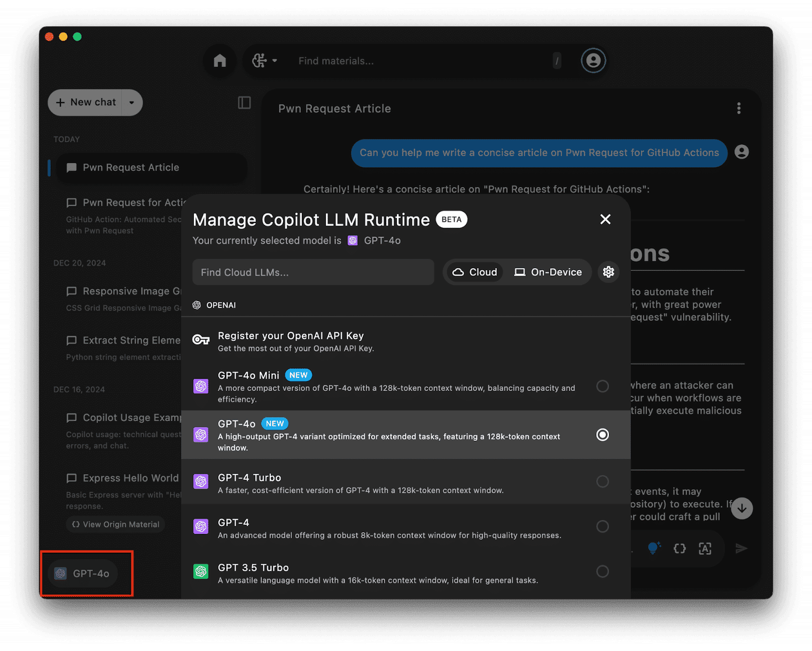Switch to the Cloud tab
This screenshot has width=812, height=651.
pos(475,272)
